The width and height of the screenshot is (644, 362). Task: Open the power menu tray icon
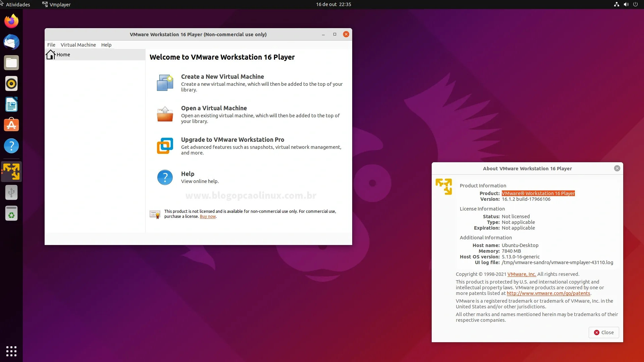(x=635, y=4)
